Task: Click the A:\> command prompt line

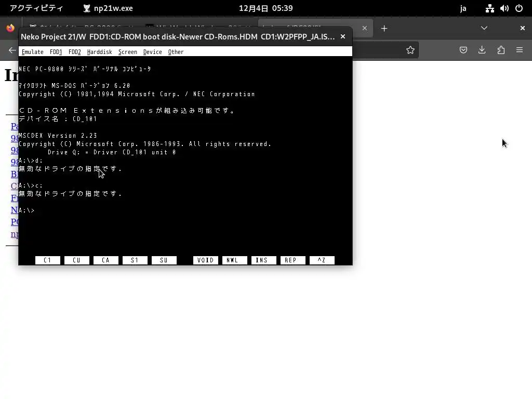Action: click(x=26, y=210)
